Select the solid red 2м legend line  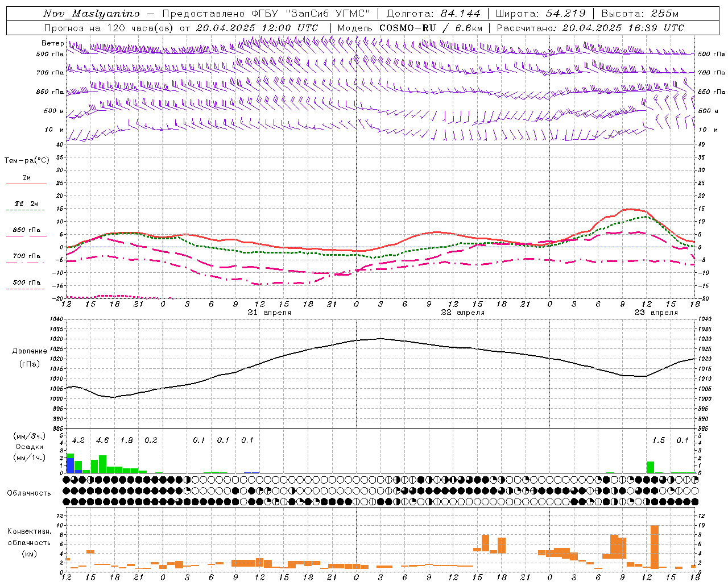(26, 184)
